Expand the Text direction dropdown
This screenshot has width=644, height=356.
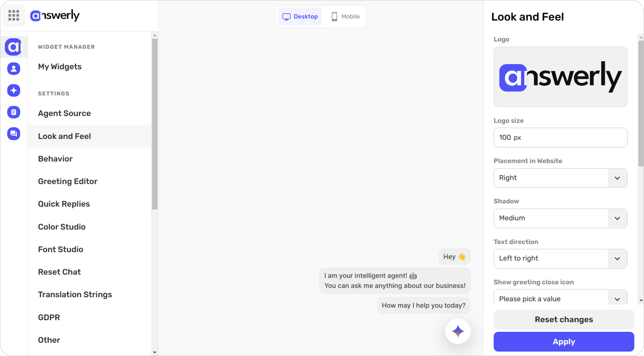(560, 259)
